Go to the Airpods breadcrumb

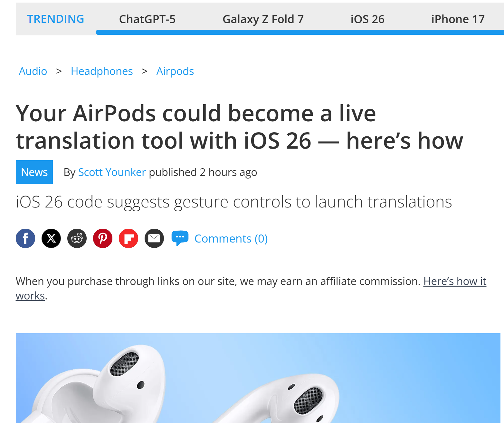175,71
